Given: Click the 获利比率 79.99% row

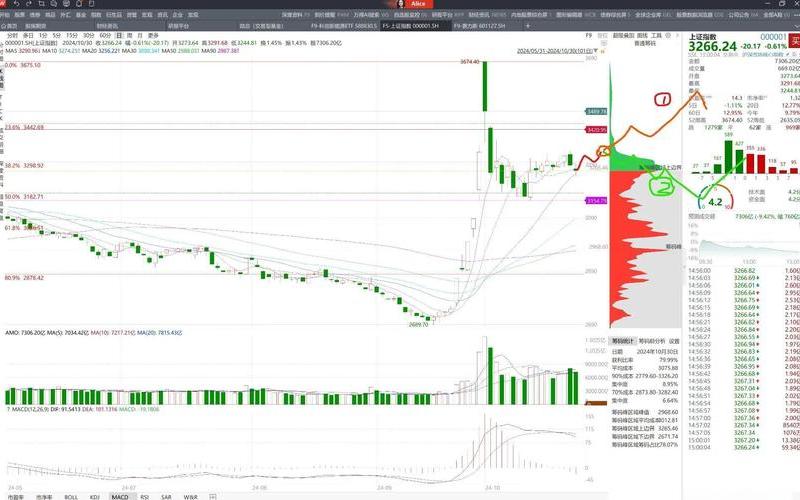Looking at the screenshot, I should [645, 360].
